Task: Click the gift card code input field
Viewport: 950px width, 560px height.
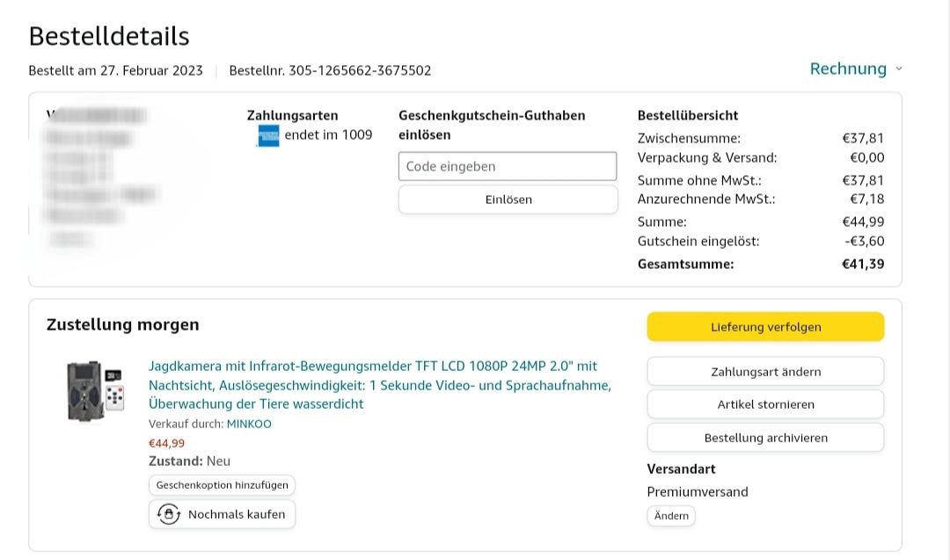Action: (x=508, y=166)
